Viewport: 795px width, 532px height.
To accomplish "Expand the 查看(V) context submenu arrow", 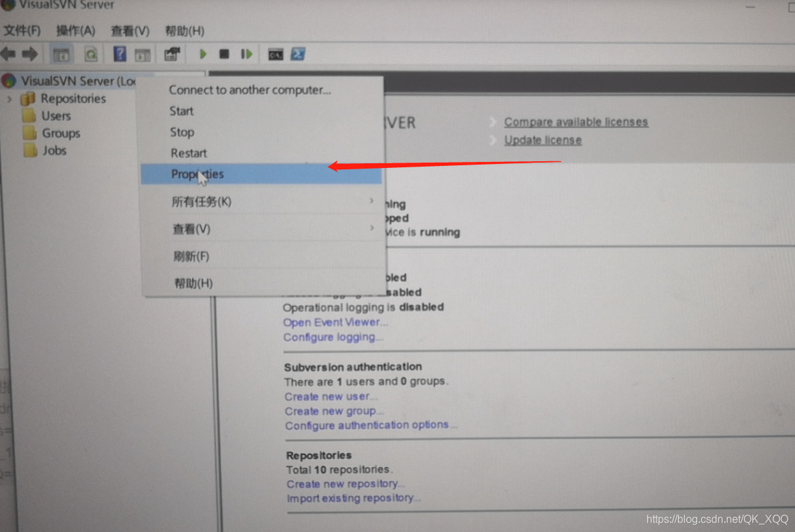I will (x=372, y=228).
